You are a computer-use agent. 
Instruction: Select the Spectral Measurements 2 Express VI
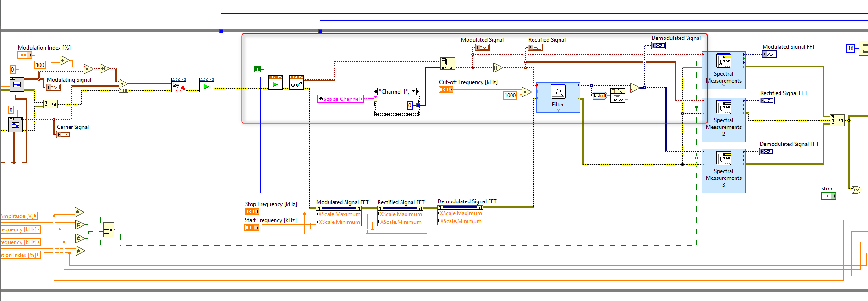pyautogui.click(x=724, y=120)
